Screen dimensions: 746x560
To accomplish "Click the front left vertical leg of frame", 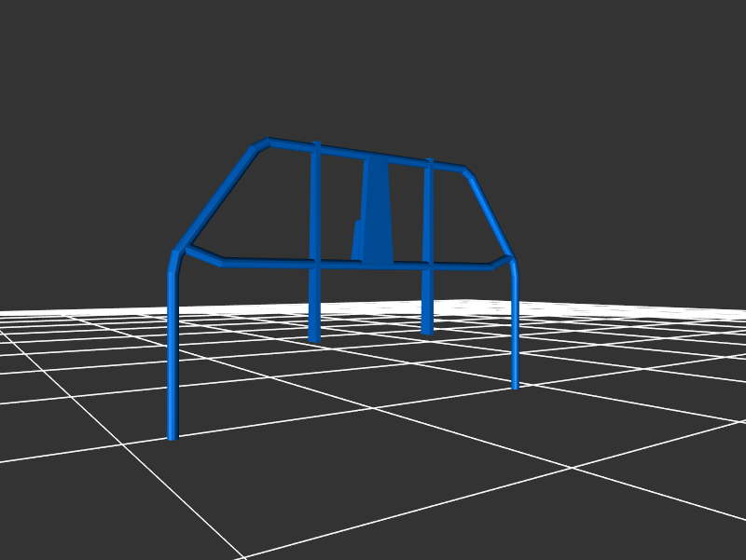I will click(x=173, y=354).
